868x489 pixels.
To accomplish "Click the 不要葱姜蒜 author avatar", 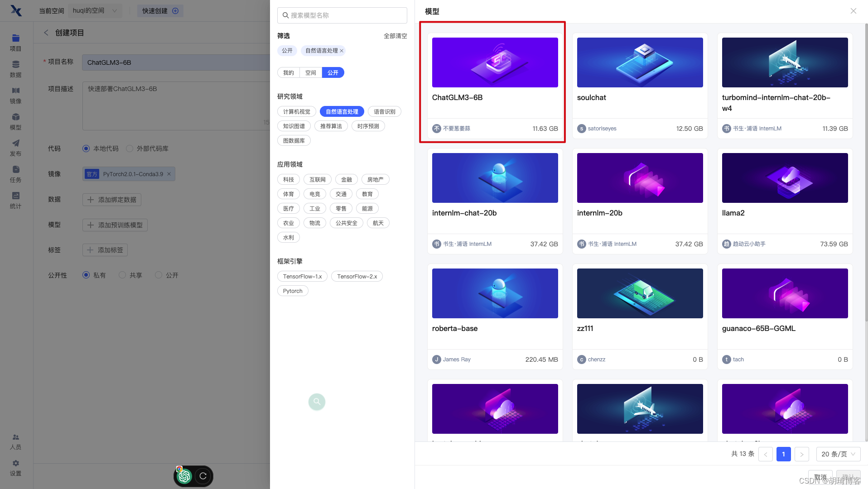I will coord(436,129).
